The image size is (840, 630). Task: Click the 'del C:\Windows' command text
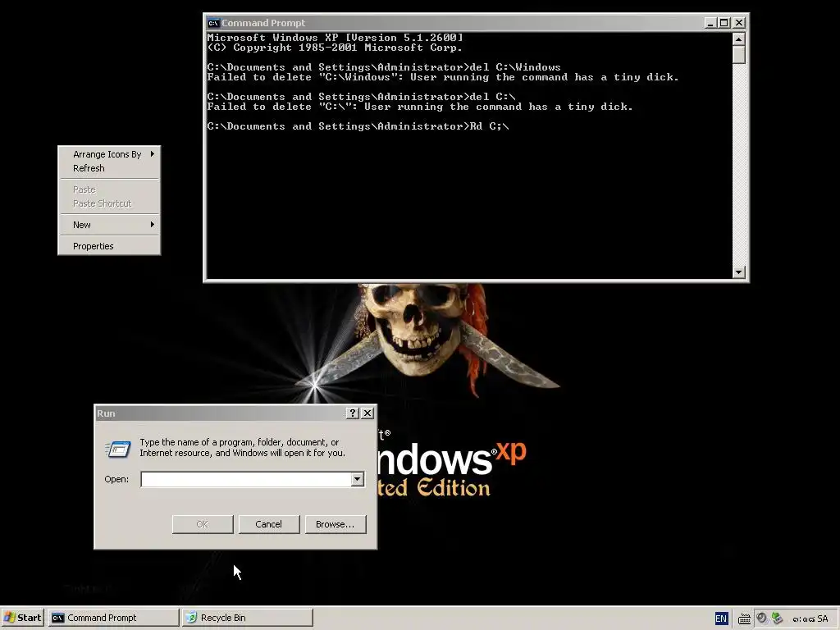515,67
